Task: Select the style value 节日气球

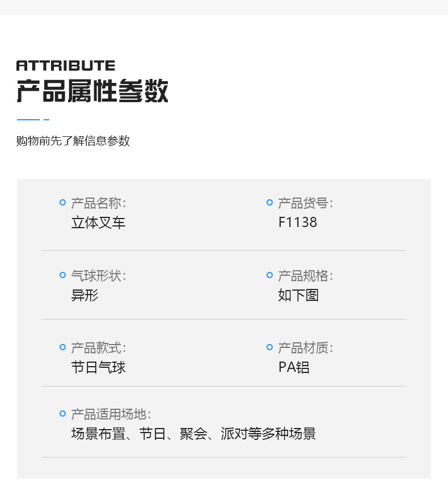Action: pos(98,367)
